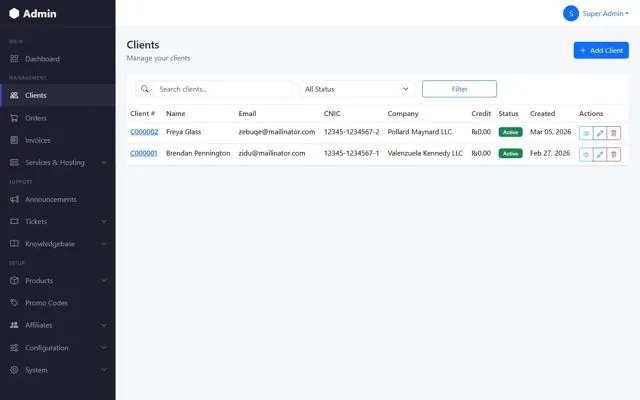
Task: Open Announcements from the sidebar
Action: click(57, 199)
